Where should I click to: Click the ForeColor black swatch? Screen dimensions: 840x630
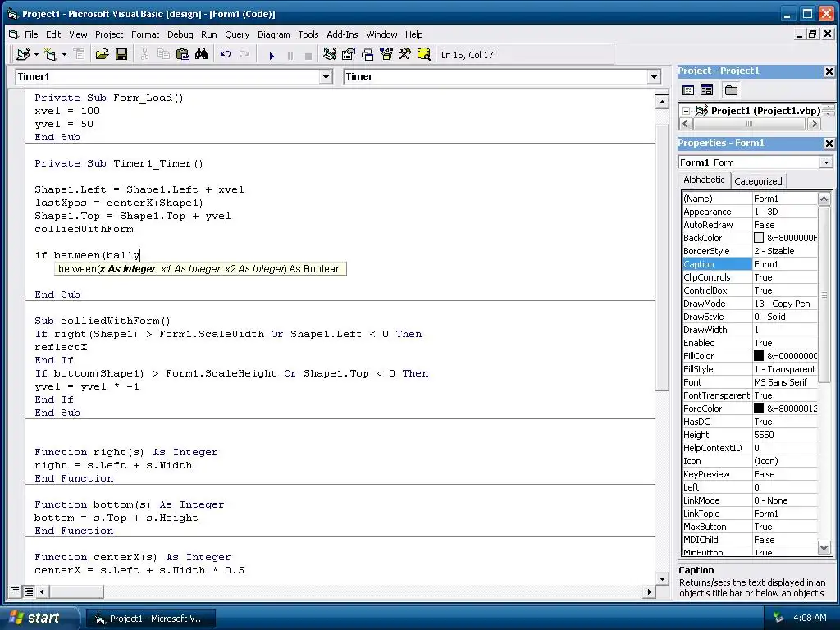[x=759, y=408]
